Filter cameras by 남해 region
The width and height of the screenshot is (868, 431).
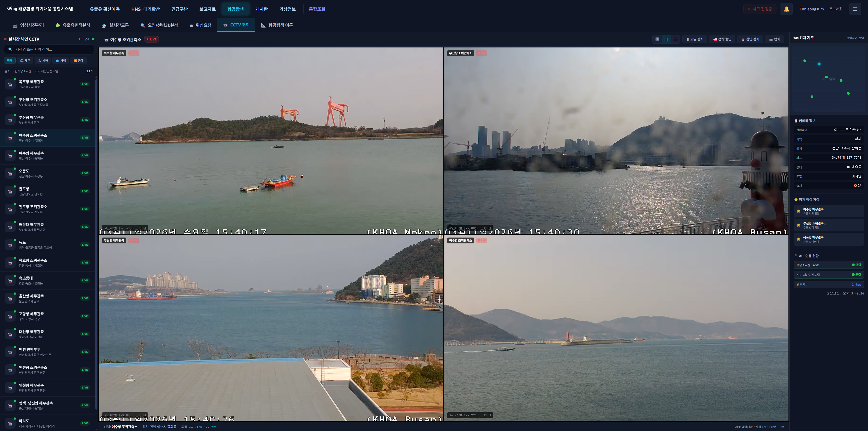pyautogui.click(x=43, y=61)
